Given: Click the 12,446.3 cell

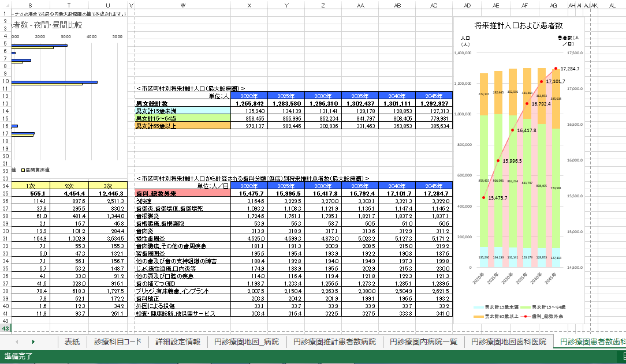Looking at the screenshot, I should (x=108, y=193).
